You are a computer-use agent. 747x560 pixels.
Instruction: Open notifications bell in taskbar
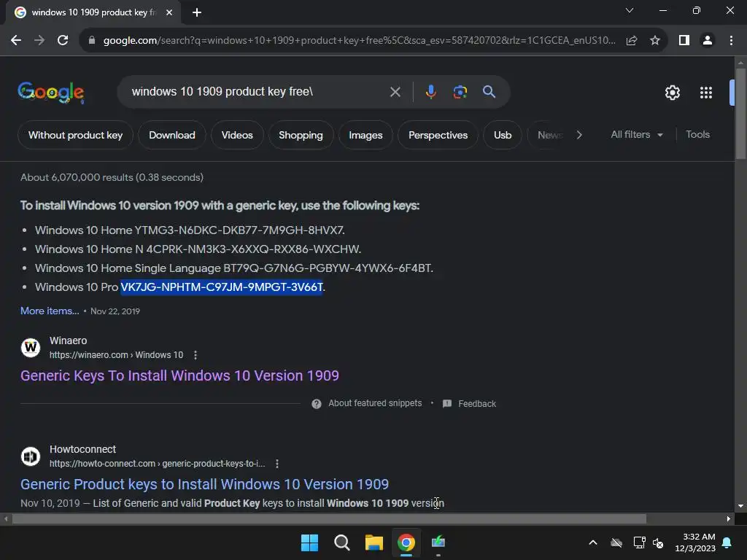(727, 542)
